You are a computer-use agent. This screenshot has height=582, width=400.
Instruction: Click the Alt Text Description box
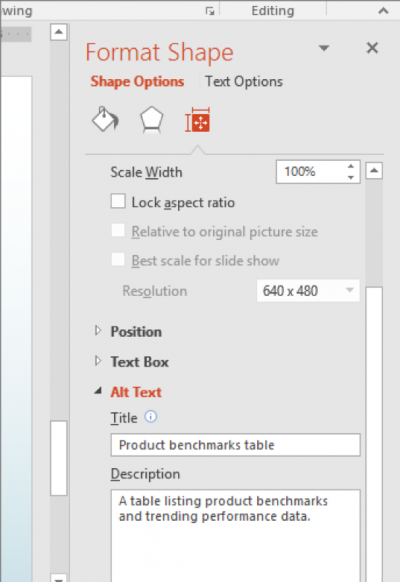[235, 536]
